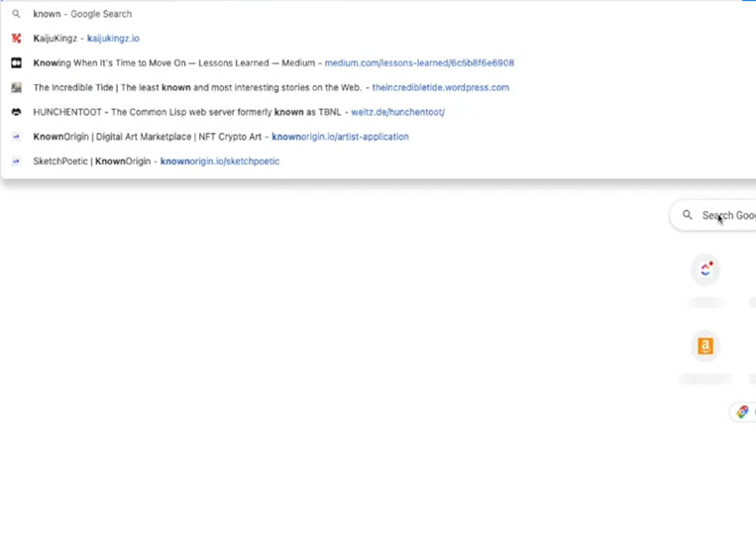Screen dimensions: 756x536
Task: Open the ClickUp shortcut tile
Action: tap(705, 269)
